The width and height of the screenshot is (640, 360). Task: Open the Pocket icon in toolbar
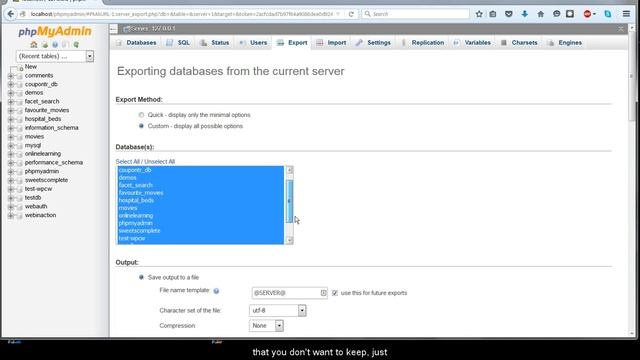(x=509, y=14)
